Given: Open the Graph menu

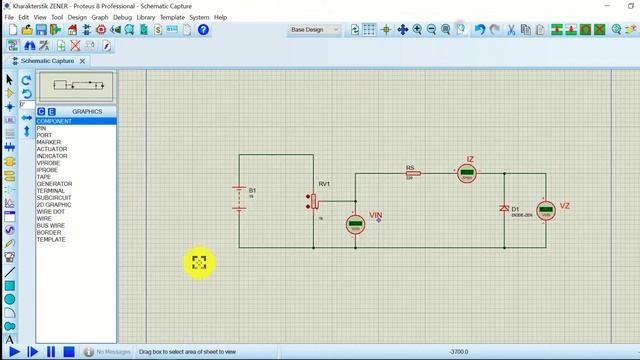Looking at the screenshot, I should coord(100,17).
